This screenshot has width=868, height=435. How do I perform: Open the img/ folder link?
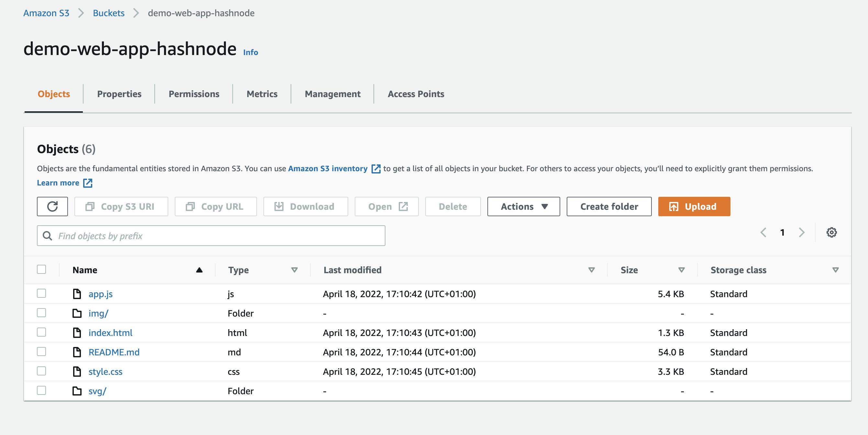tap(98, 313)
